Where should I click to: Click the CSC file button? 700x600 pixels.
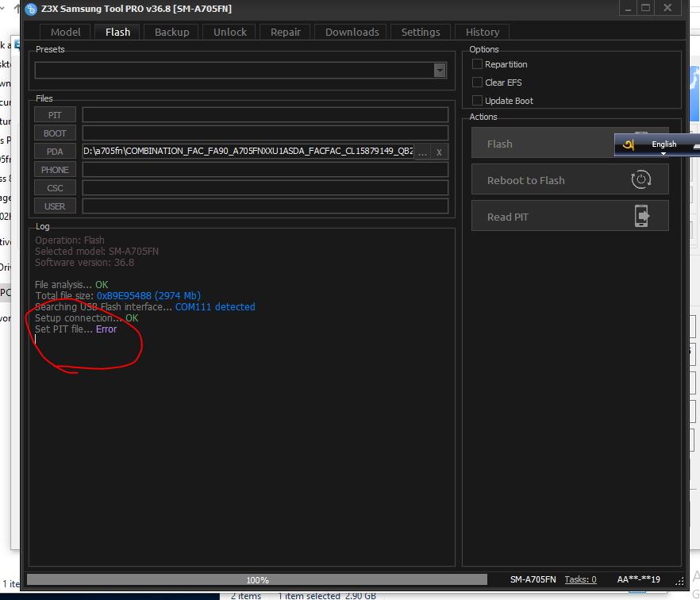55,188
